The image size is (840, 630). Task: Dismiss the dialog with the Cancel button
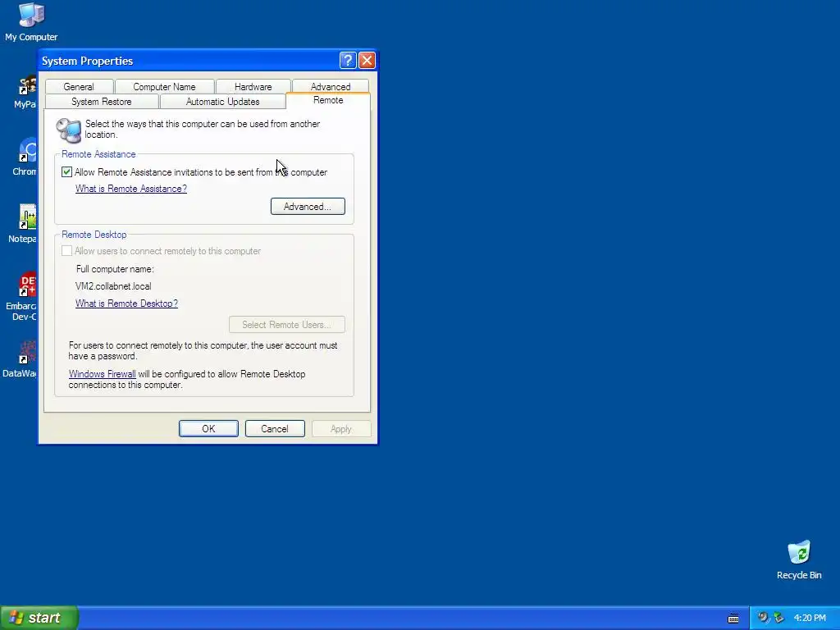click(275, 428)
